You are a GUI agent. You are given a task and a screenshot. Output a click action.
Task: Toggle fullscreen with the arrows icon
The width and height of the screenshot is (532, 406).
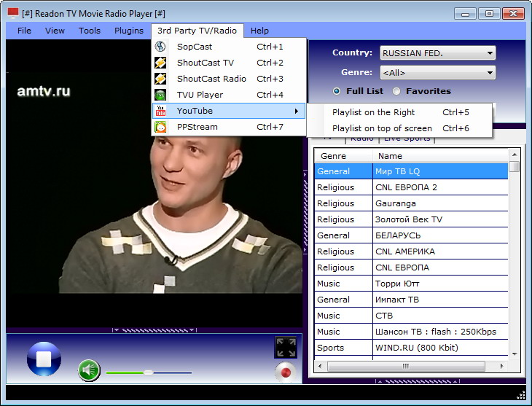click(286, 347)
